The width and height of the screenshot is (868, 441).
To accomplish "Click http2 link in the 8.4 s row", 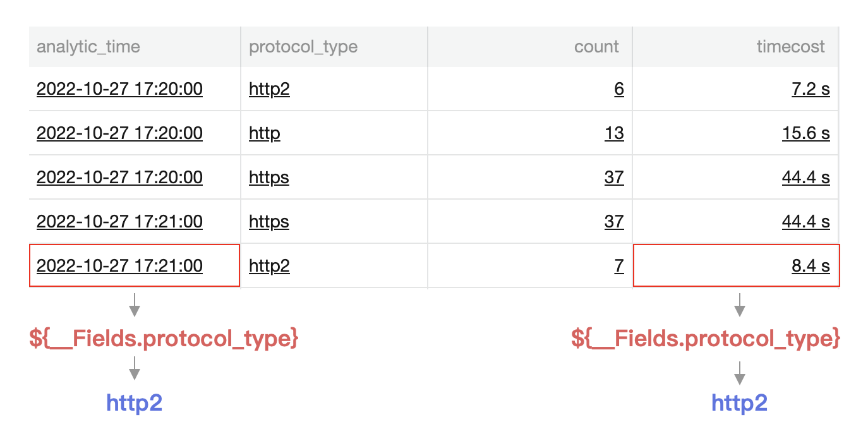I will (x=269, y=266).
